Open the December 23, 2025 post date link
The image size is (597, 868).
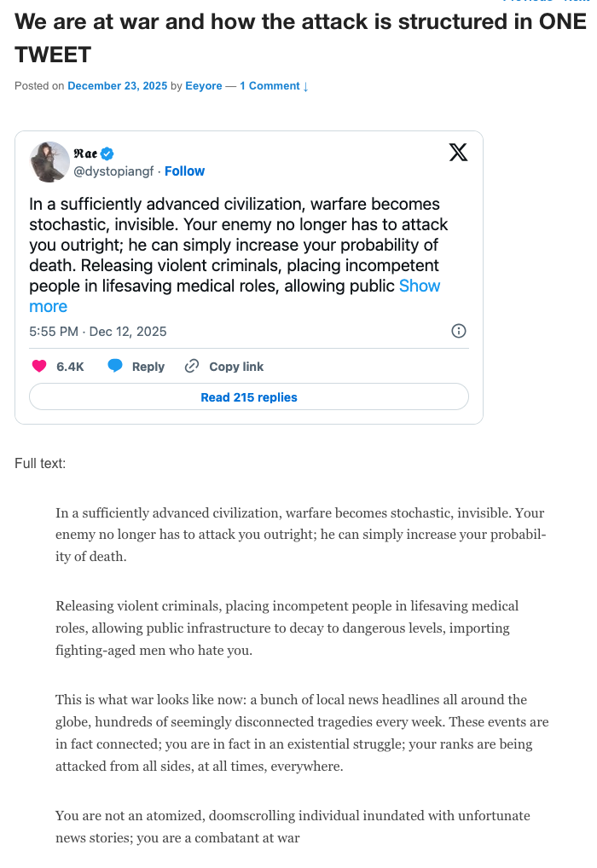117,86
